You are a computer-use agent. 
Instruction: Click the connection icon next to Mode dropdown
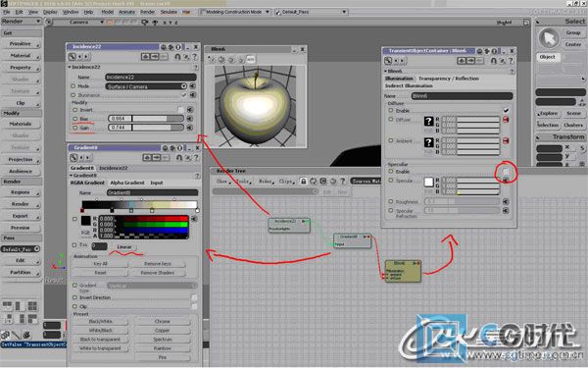tap(192, 86)
